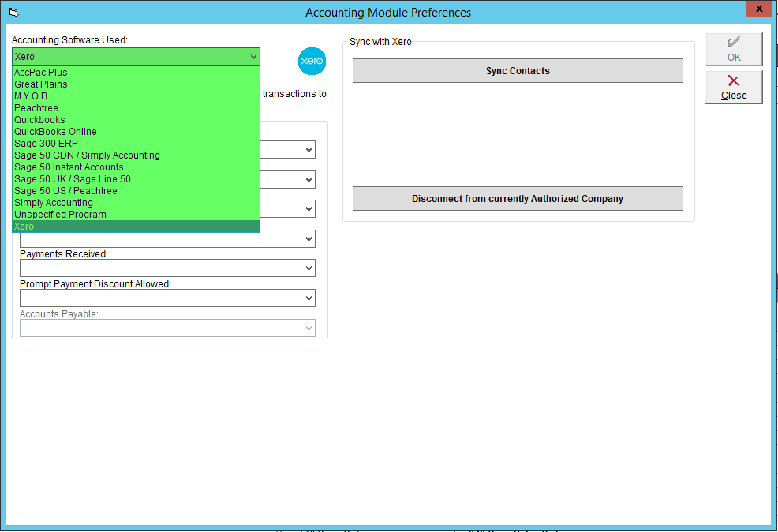Click the Payments Received label
Screen dimensions: 778x532
63,254
